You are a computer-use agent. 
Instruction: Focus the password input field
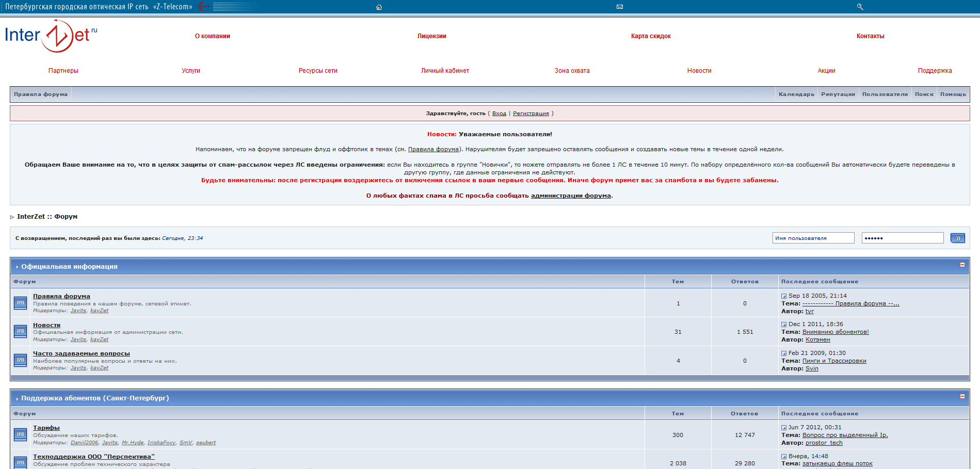coord(902,238)
